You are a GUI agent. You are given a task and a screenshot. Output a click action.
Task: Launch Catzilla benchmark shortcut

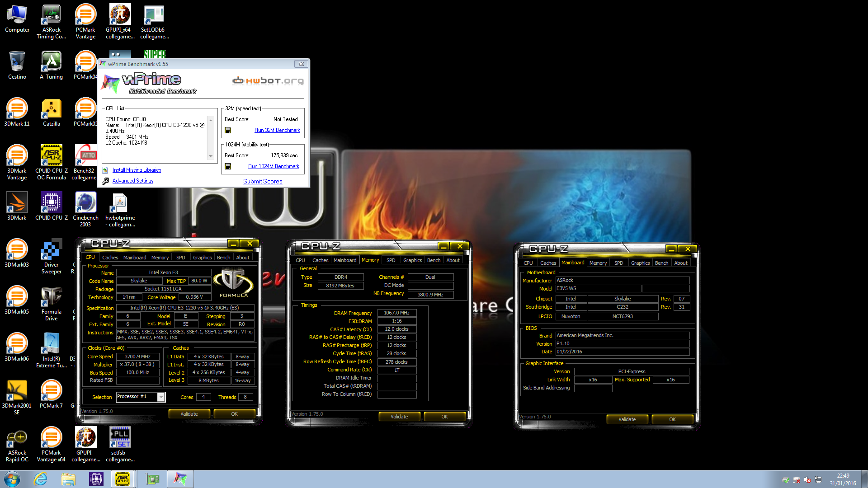click(52, 112)
